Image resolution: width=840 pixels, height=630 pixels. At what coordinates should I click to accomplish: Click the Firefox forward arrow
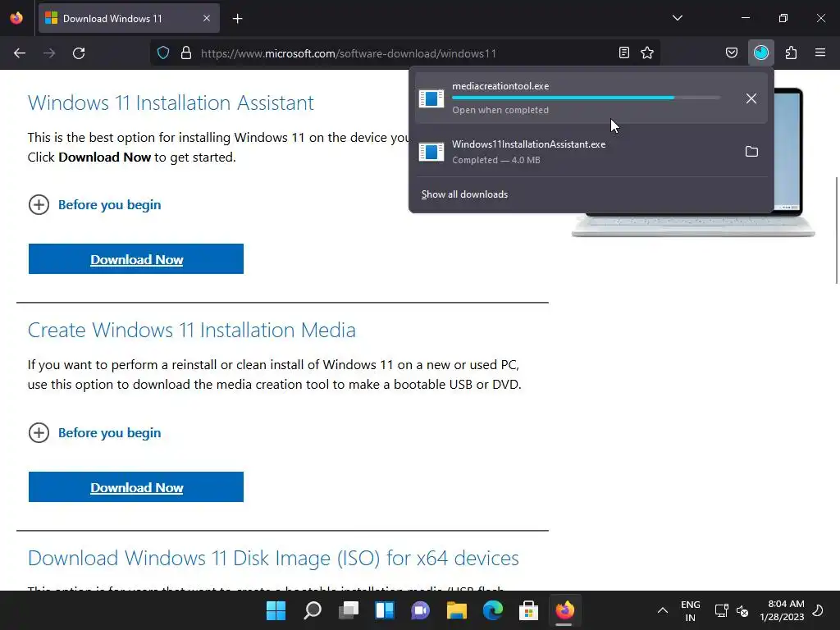[49, 53]
